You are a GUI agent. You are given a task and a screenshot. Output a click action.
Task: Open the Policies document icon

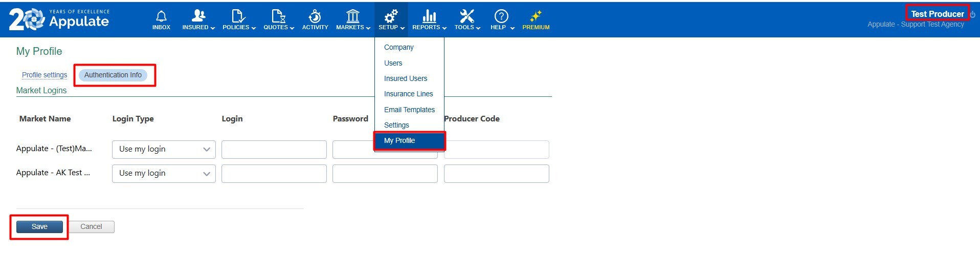[238, 16]
